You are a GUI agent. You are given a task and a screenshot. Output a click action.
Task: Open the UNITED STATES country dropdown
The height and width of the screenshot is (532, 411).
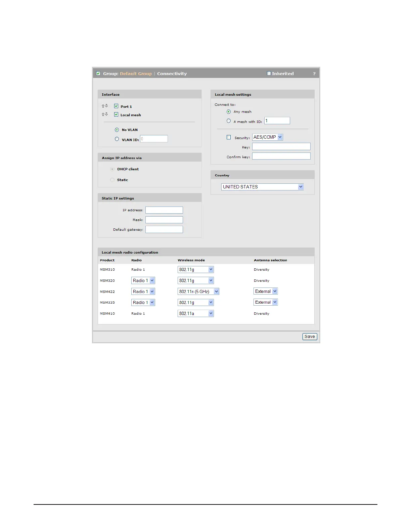(262, 187)
